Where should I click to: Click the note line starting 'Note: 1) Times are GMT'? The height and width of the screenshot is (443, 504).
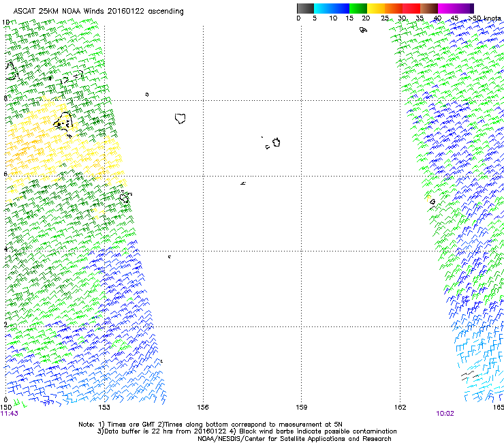210,425
